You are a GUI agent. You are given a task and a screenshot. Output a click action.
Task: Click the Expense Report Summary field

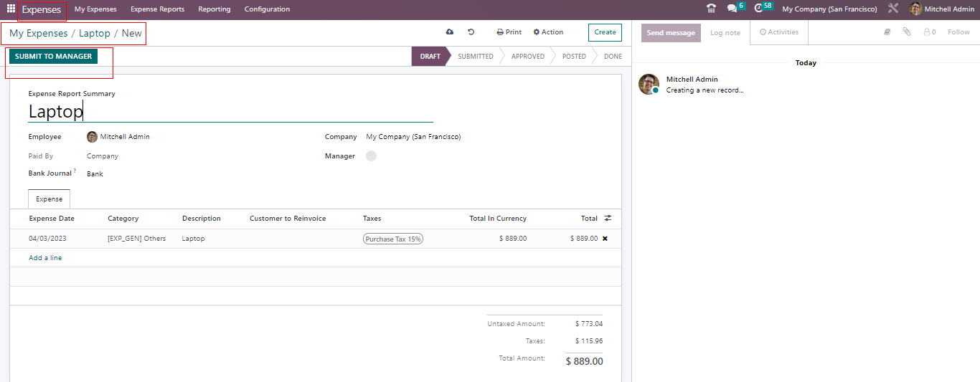[230, 112]
